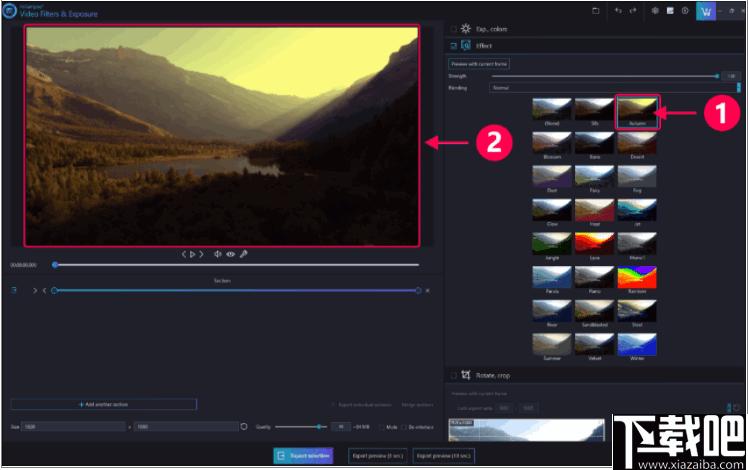Click Preview with current frame button
Screen dimensions: 748x470
[479, 64]
